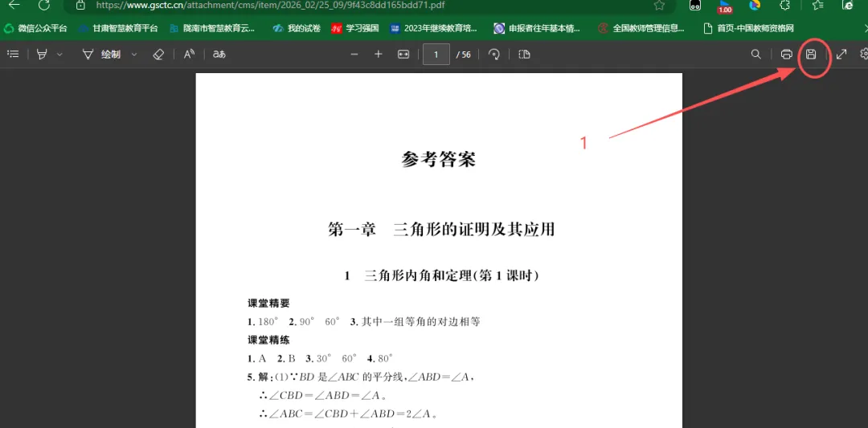Screen dimensions: 868x428
Task: Open the 甘肃智慧教育平台 bookmark
Action: [x=118, y=28]
